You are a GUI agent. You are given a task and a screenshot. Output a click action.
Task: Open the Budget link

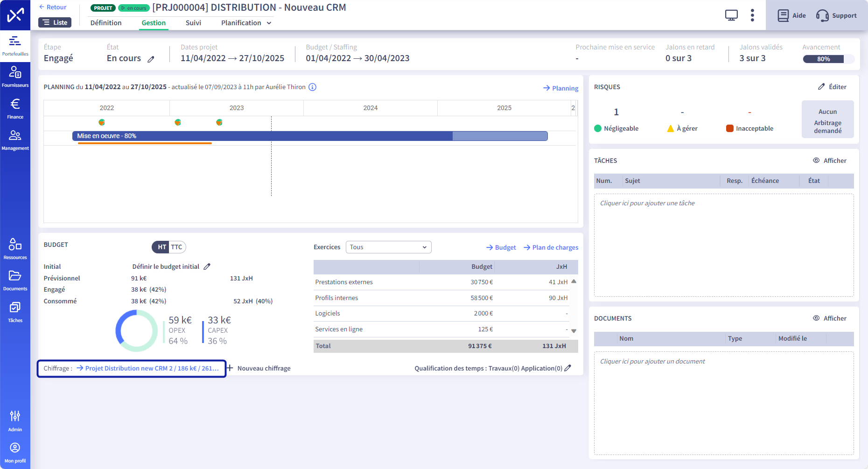501,247
